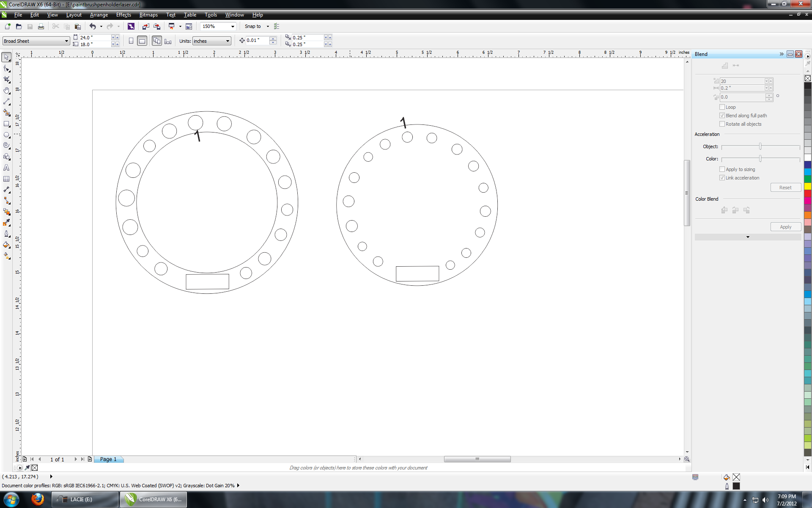Select the Freehand line tool
Viewport: 812px width, 508px height.
(x=6, y=102)
